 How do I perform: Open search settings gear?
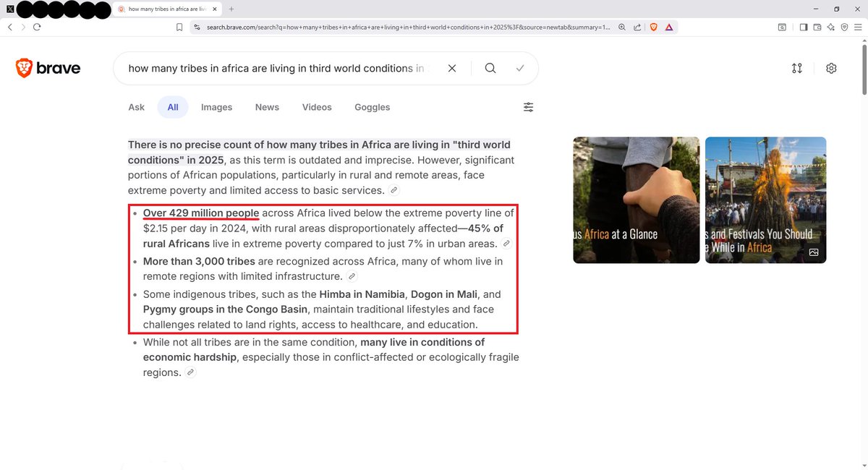831,68
